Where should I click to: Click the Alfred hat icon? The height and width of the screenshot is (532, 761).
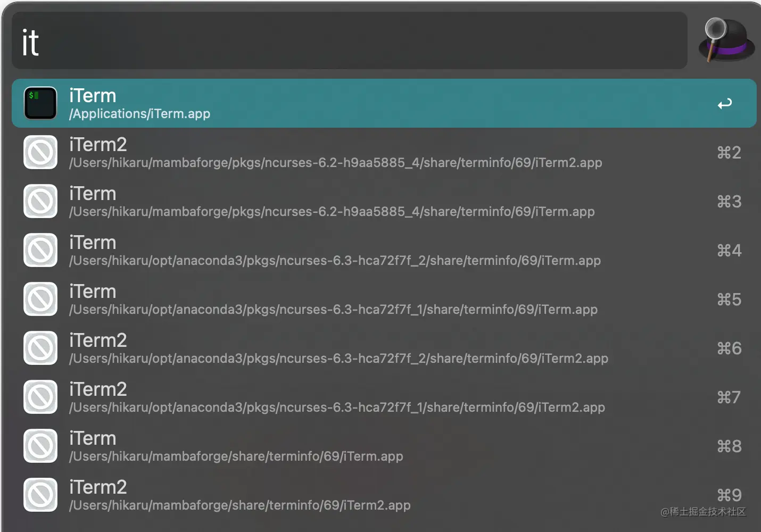click(x=726, y=40)
